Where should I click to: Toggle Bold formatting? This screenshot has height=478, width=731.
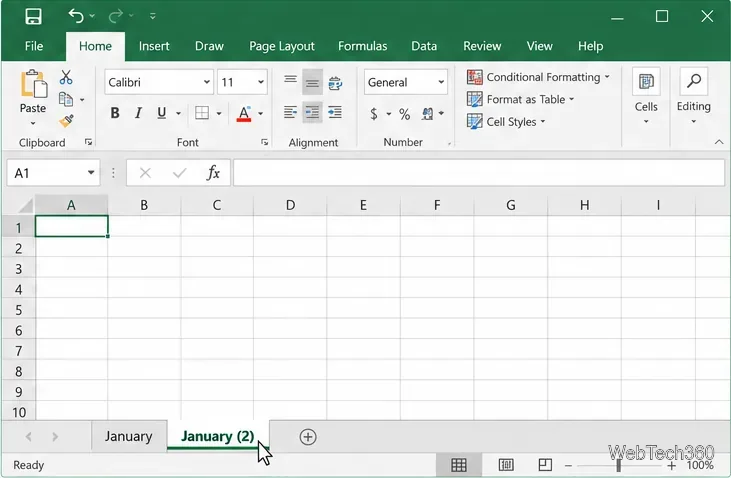pyautogui.click(x=115, y=113)
